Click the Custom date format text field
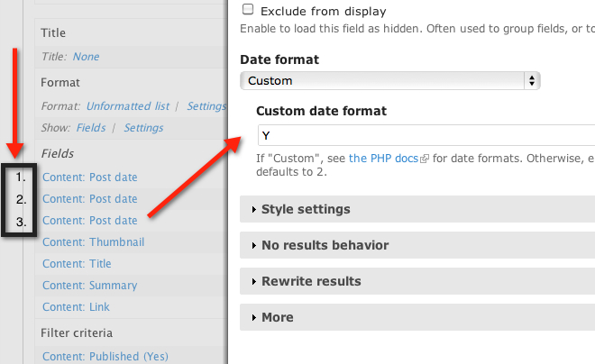The height and width of the screenshot is (364, 595). tap(426, 135)
